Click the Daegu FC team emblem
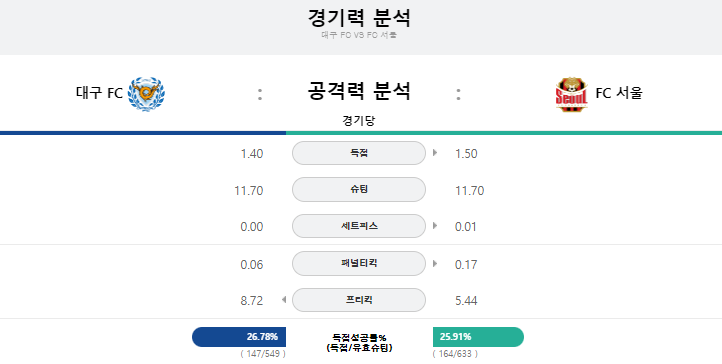The width and height of the screenshot is (722, 364). tap(146, 94)
